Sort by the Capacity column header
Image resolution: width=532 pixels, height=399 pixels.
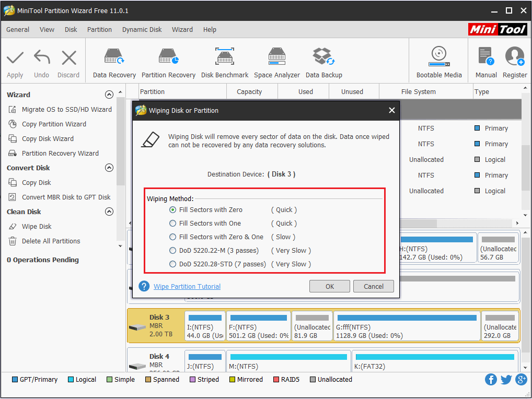coord(252,91)
